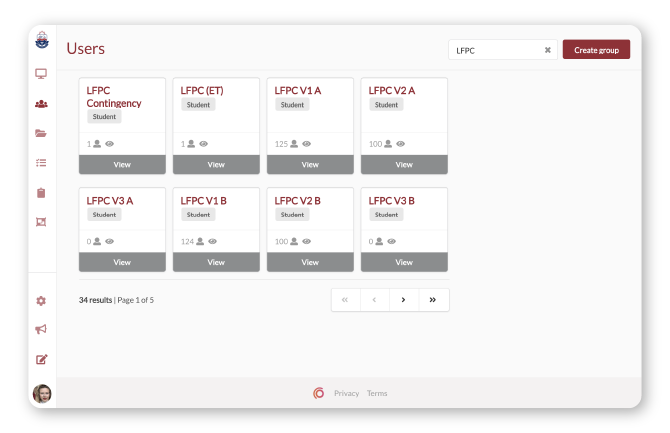
Task: Open the Privacy link in footer
Action: (x=346, y=393)
